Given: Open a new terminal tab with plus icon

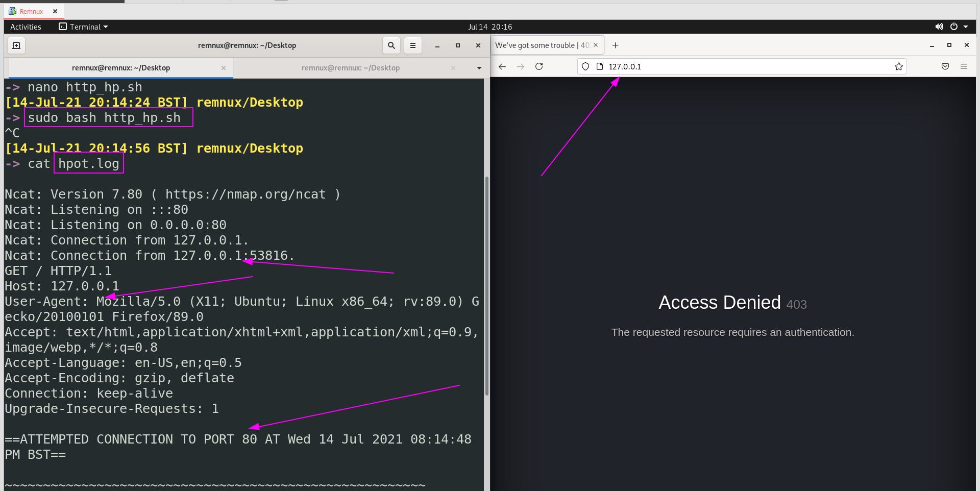Looking at the screenshot, I should (x=16, y=45).
